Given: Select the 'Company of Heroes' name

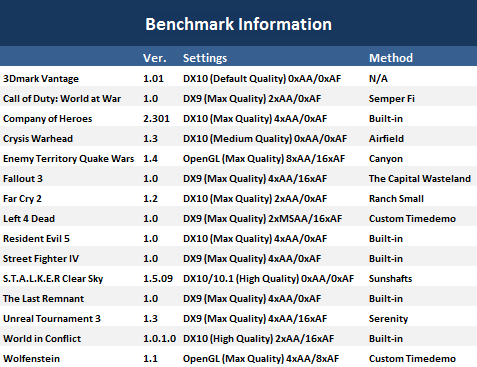Looking at the screenshot, I should (x=48, y=119).
